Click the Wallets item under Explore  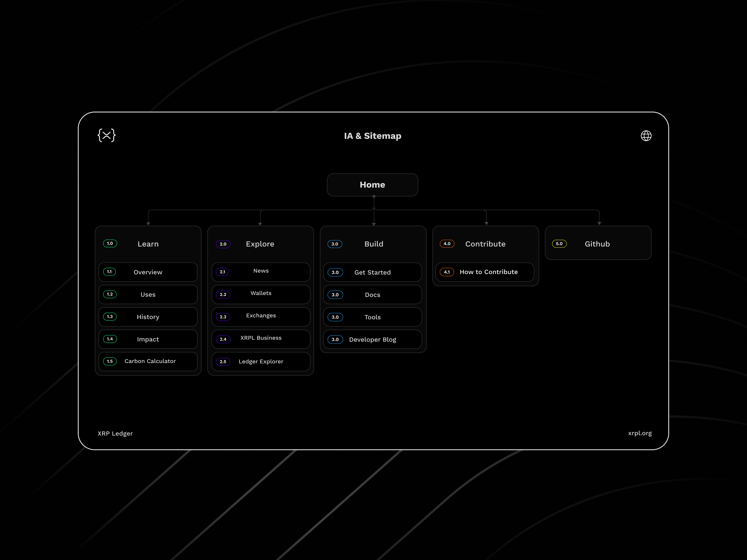(261, 293)
